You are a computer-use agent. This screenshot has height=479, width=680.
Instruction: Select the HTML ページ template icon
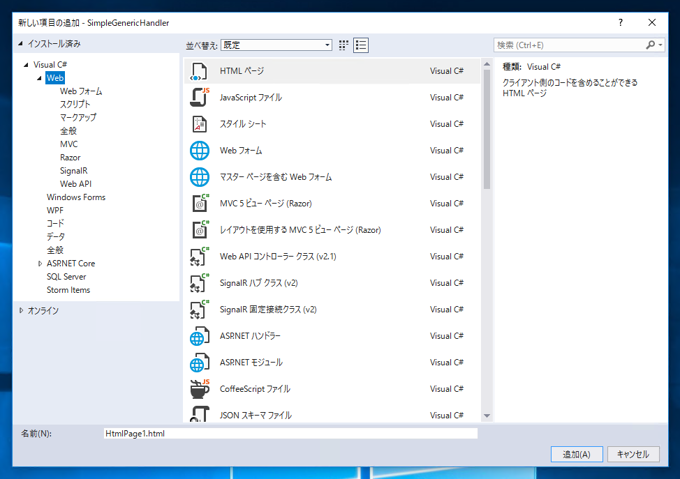[x=199, y=71]
